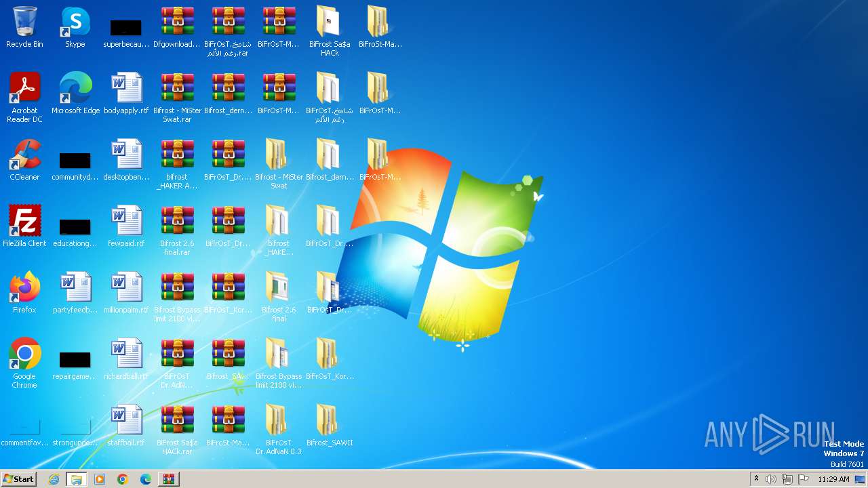Select the Dfgownload... RAR archive

pyautogui.click(x=177, y=27)
